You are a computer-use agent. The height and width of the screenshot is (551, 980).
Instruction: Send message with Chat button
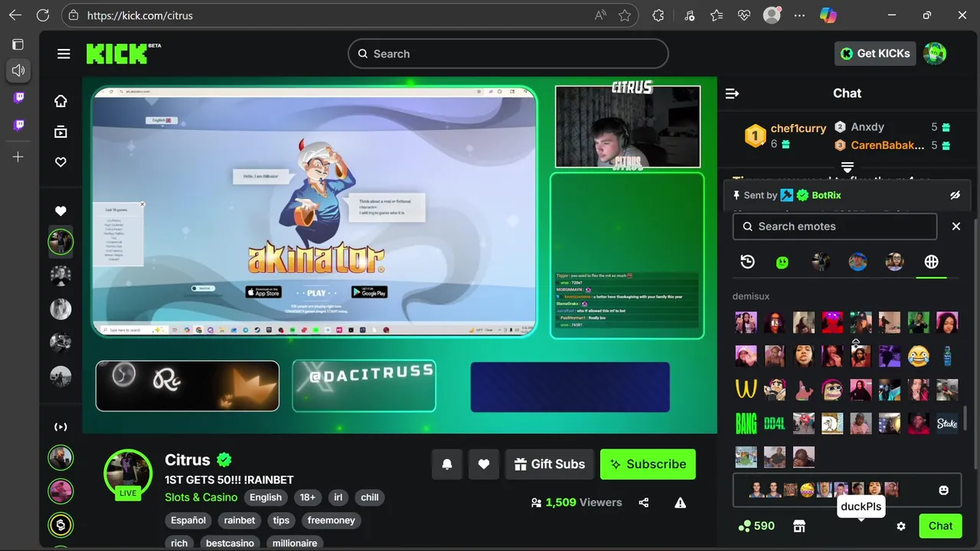click(x=940, y=526)
